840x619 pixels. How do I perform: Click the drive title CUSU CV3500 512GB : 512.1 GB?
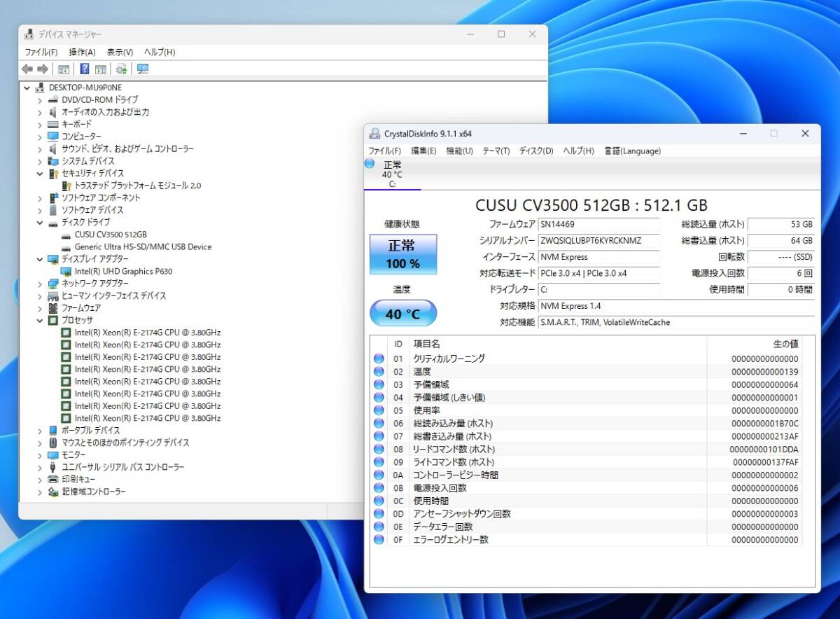(591, 205)
